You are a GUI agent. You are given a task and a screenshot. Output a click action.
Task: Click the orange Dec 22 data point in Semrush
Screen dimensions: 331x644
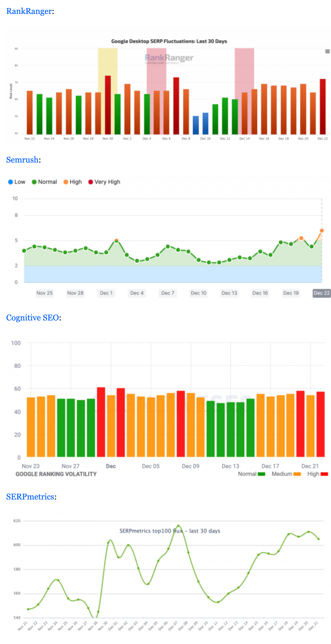tap(322, 231)
